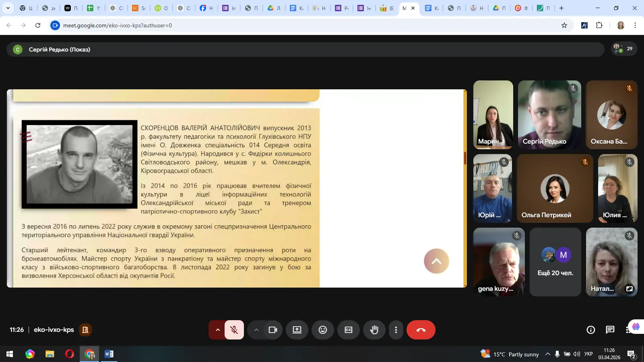Show hidden system tray icons

point(548,354)
